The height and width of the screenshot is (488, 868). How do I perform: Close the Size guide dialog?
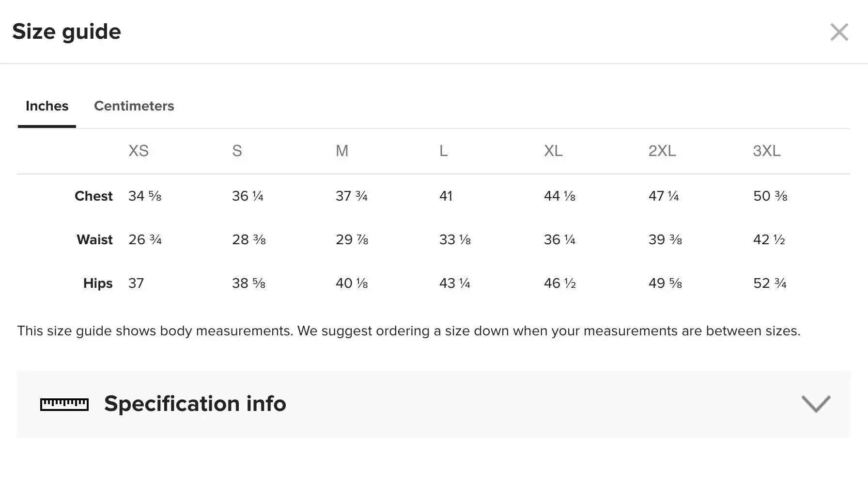click(839, 32)
